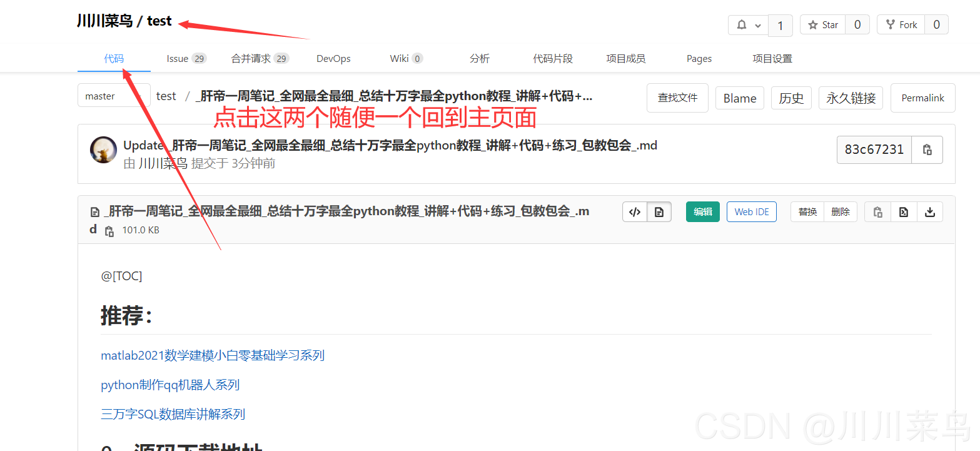Click the download file icon

929,212
